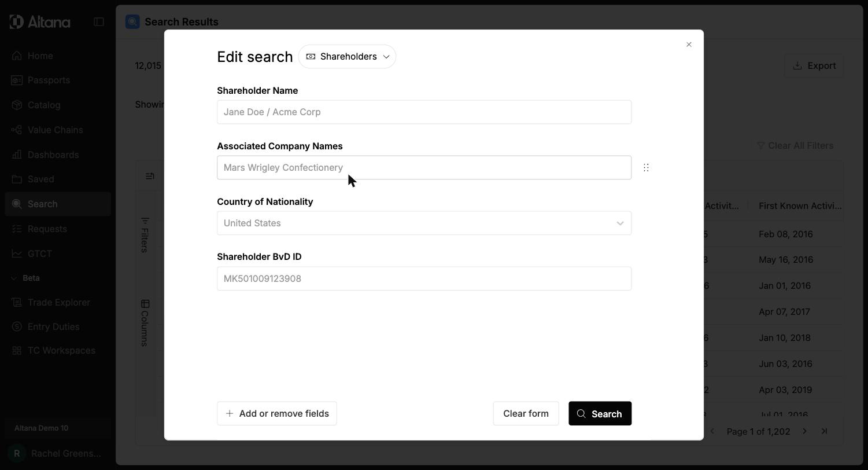Click the Shareholder Name input field
Image resolution: width=868 pixels, height=470 pixels.
pos(424,112)
